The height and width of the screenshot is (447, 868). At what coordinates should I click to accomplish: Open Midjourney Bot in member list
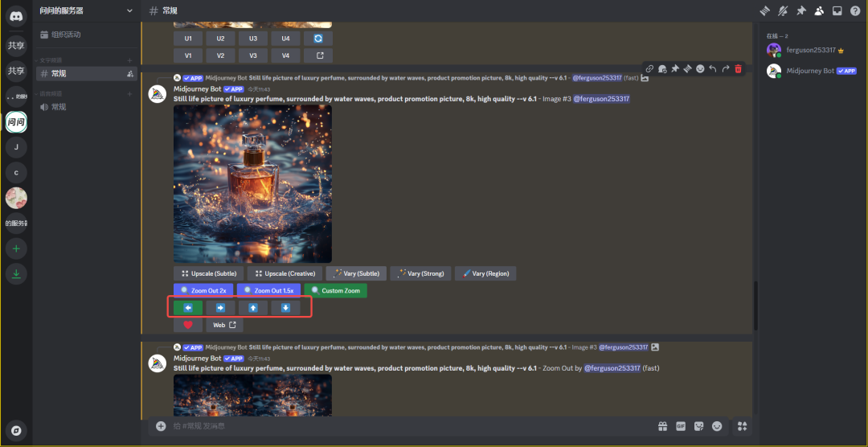click(811, 71)
